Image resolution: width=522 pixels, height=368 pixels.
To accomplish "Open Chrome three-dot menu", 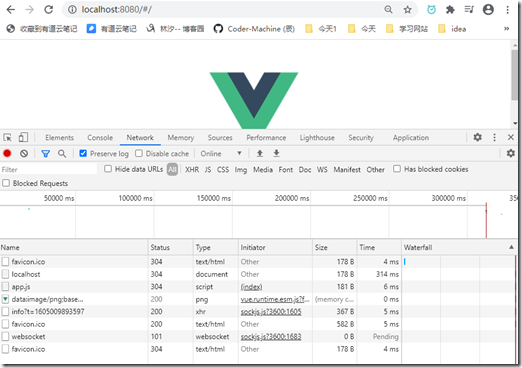I will (507, 10).
